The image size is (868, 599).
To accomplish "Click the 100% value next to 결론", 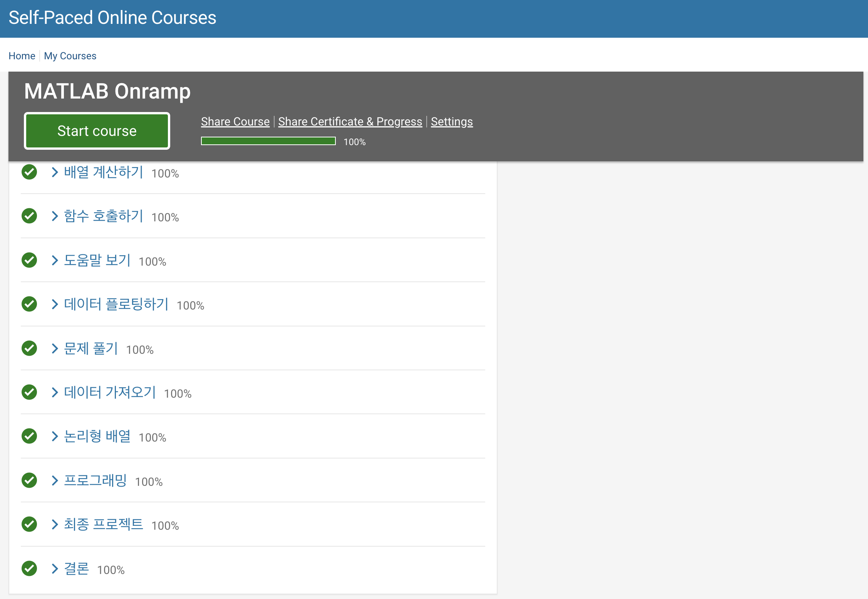I will (111, 570).
